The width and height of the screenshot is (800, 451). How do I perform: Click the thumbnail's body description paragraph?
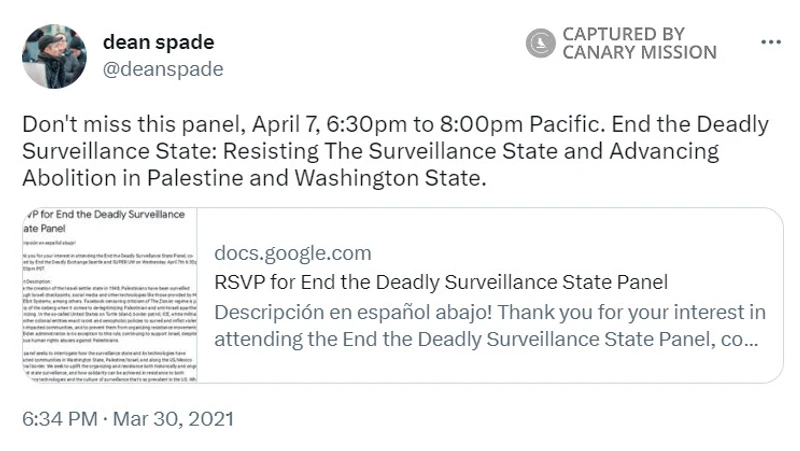pos(110,312)
